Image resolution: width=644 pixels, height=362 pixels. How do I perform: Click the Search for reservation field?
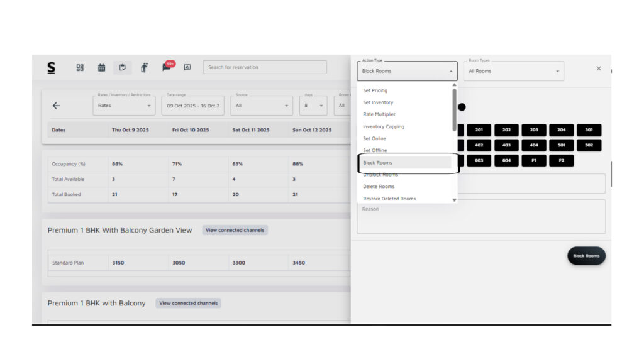tap(265, 67)
